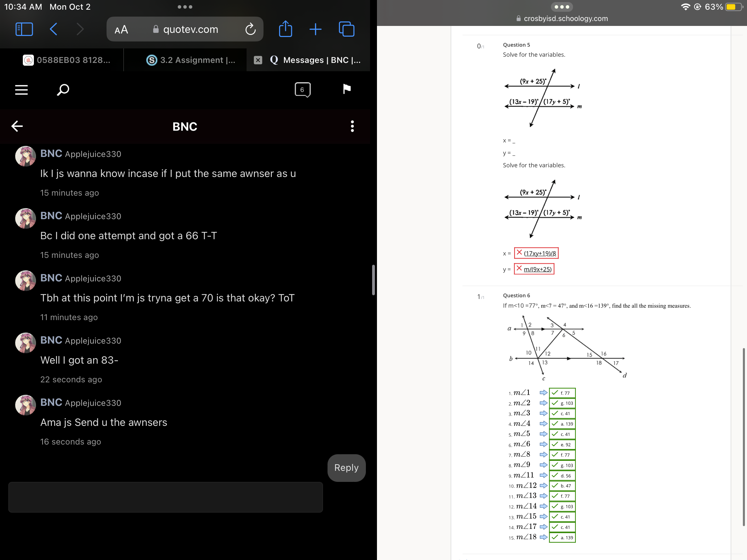Click the first Question 5 transversal diagram

point(543,98)
